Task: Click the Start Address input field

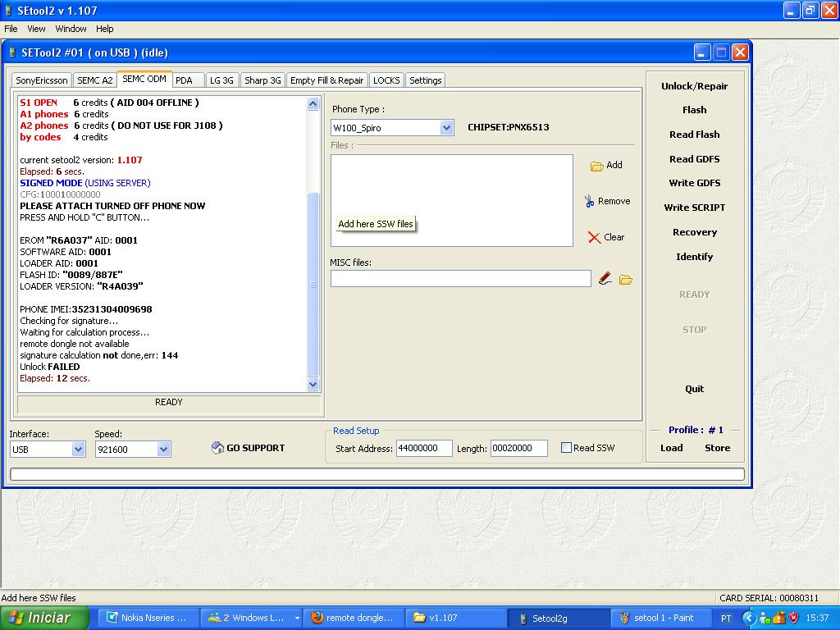Action: pyautogui.click(x=424, y=448)
